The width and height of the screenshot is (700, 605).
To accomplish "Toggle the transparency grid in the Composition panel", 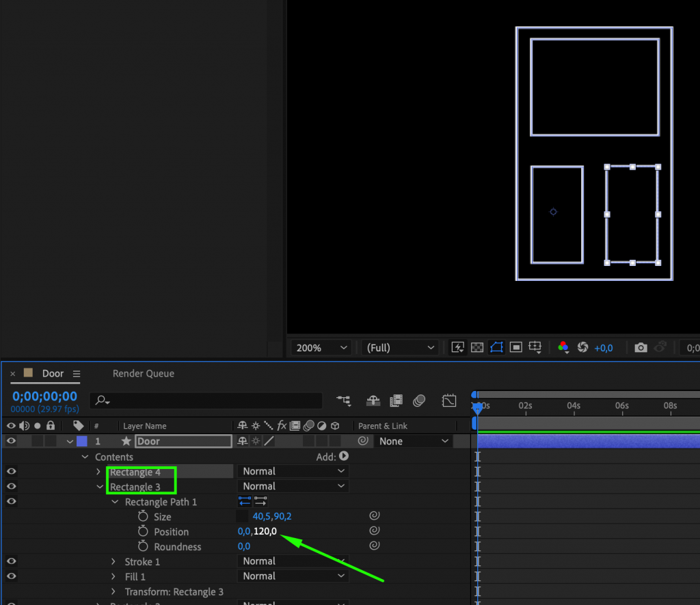I will coord(476,347).
